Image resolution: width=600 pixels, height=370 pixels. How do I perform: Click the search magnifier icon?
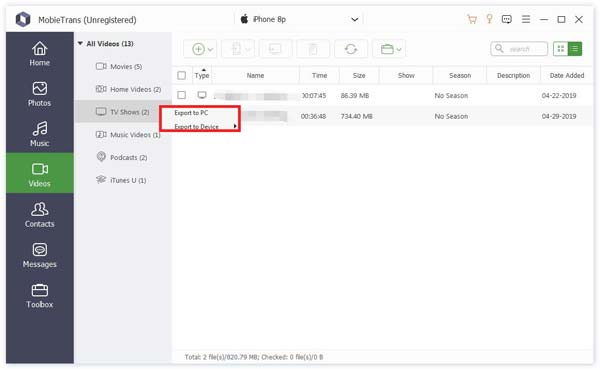click(x=499, y=49)
